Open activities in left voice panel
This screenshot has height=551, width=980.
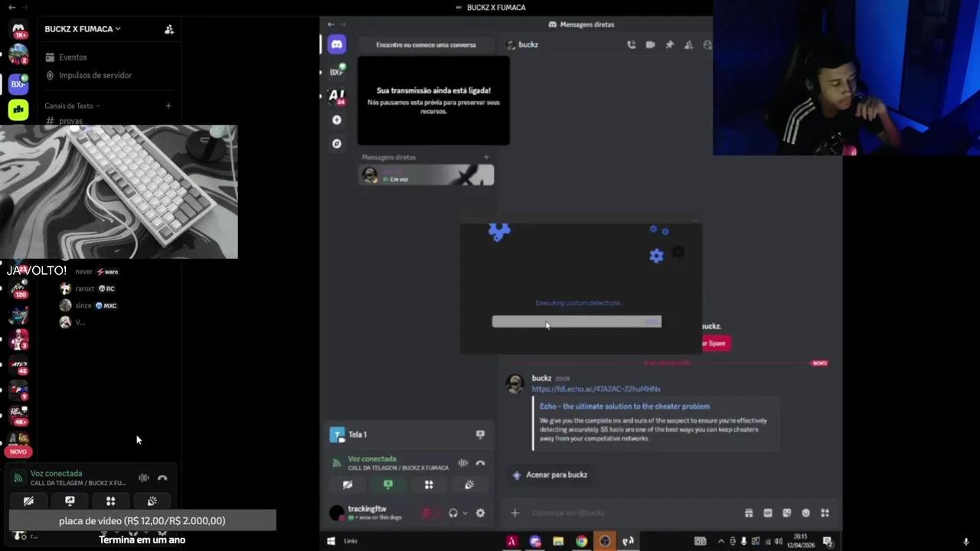click(x=111, y=501)
